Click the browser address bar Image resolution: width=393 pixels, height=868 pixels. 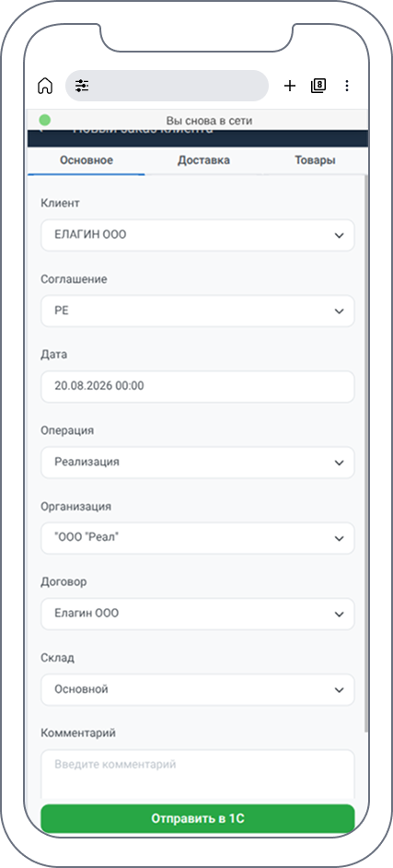pyautogui.click(x=167, y=86)
